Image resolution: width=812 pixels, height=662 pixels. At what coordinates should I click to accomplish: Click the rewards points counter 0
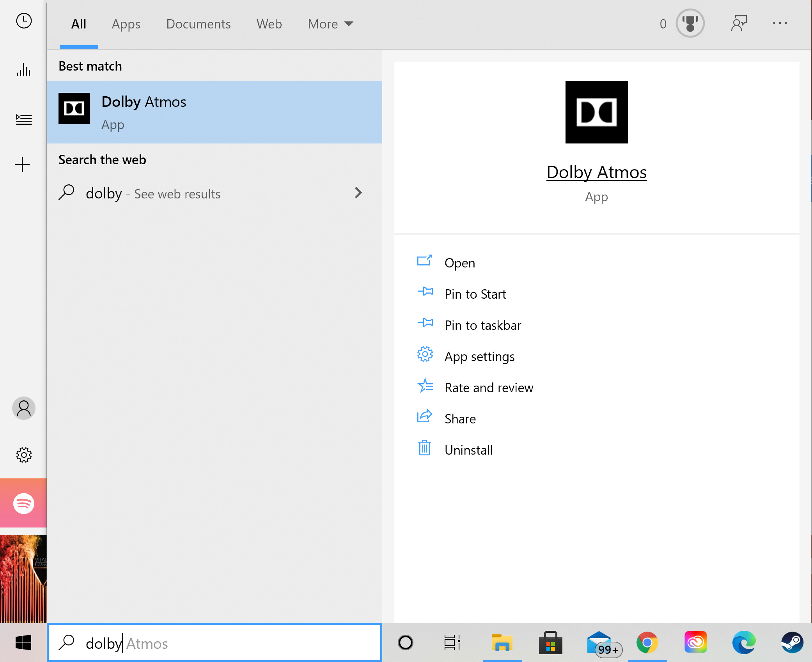tap(663, 24)
